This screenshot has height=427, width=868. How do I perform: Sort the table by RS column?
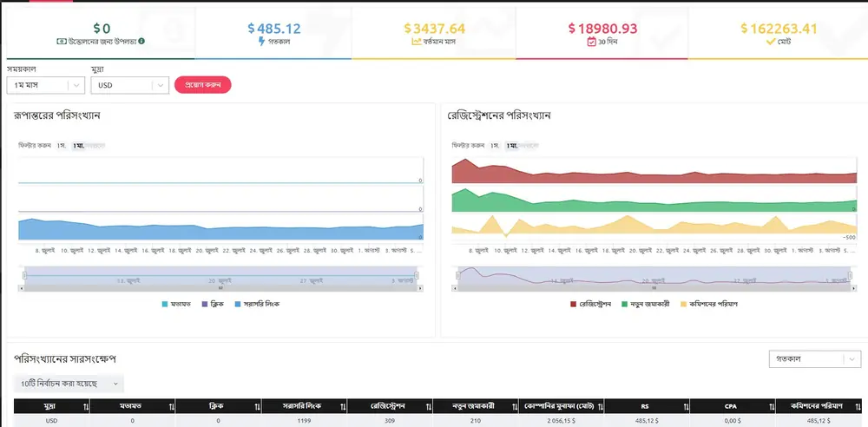coord(686,406)
